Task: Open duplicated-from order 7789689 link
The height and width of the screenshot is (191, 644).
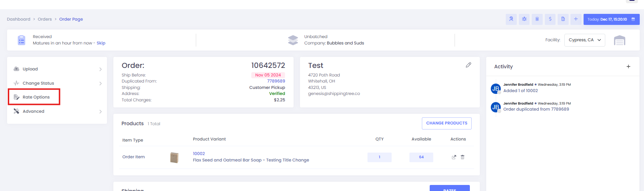Action: (276, 81)
